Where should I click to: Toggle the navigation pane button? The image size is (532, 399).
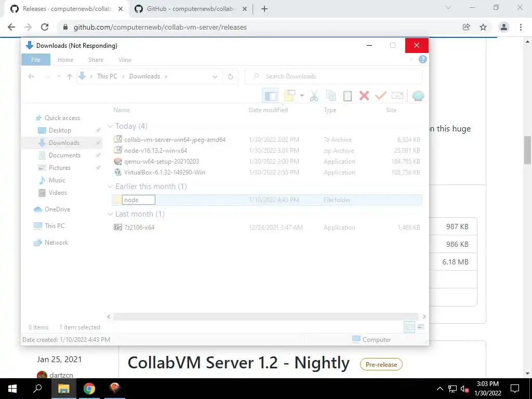tap(270, 96)
